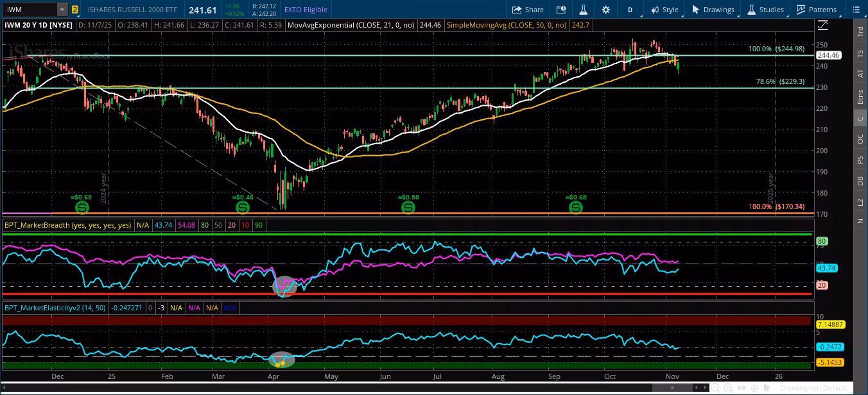
Task: Click the yellow symbol link number 2
Action: [x=75, y=10]
